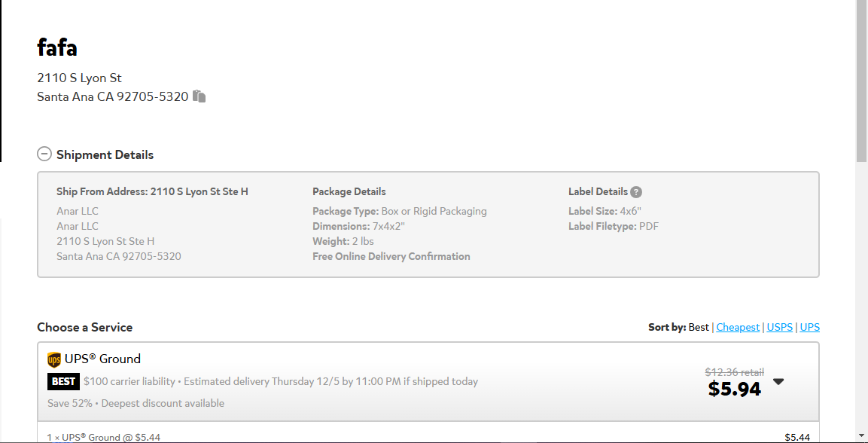The width and height of the screenshot is (868, 443).
Task: Collapse the Shipment Details minus icon
Action: 44,154
